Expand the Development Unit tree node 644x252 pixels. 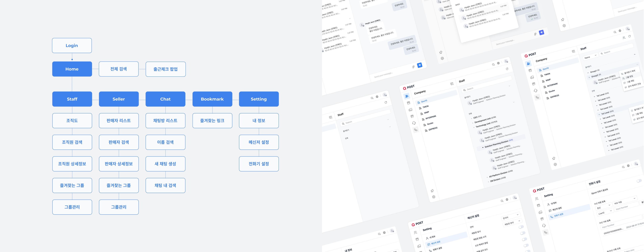click(x=473, y=123)
